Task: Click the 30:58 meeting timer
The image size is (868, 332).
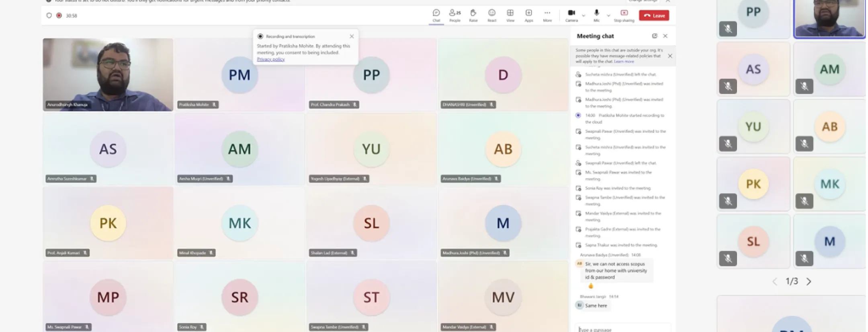Action: (x=72, y=16)
